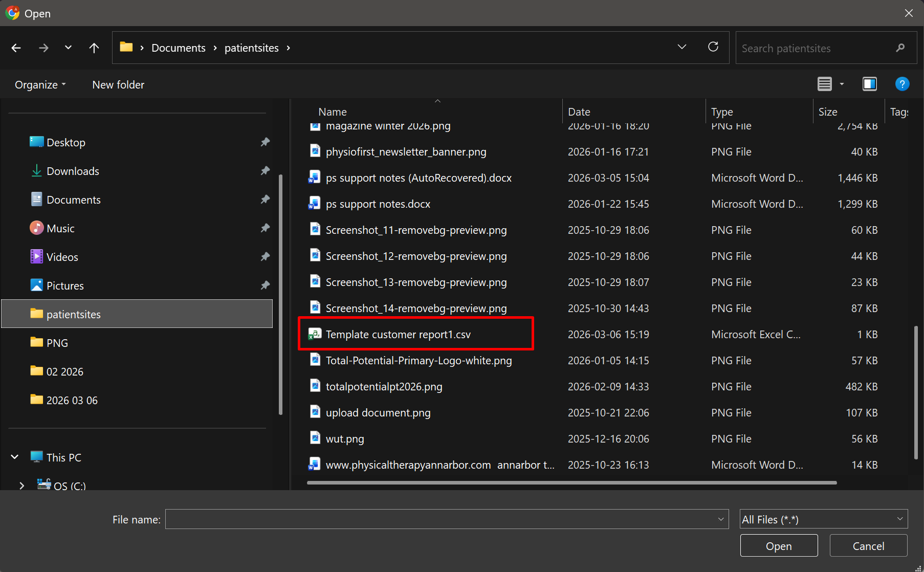
Task: Open Help with the question mark icon
Action: point(902,84)
